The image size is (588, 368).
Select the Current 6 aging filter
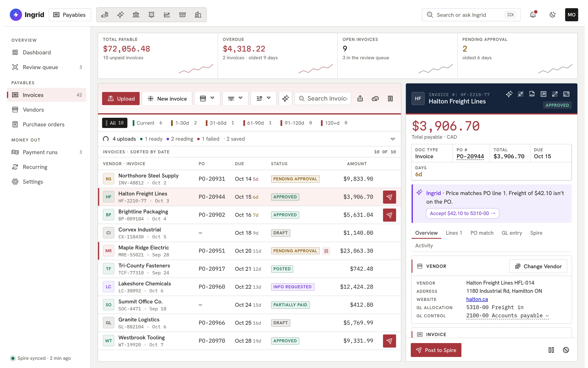pos(147,123)
